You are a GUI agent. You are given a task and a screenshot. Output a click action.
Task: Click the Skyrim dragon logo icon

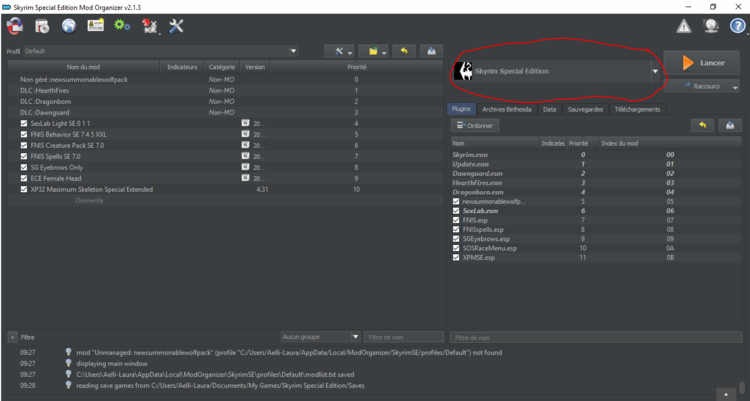(463, 71)
